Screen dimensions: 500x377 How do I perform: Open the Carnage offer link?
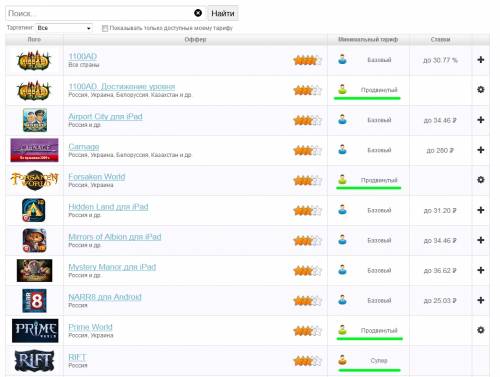coord(84,146)
